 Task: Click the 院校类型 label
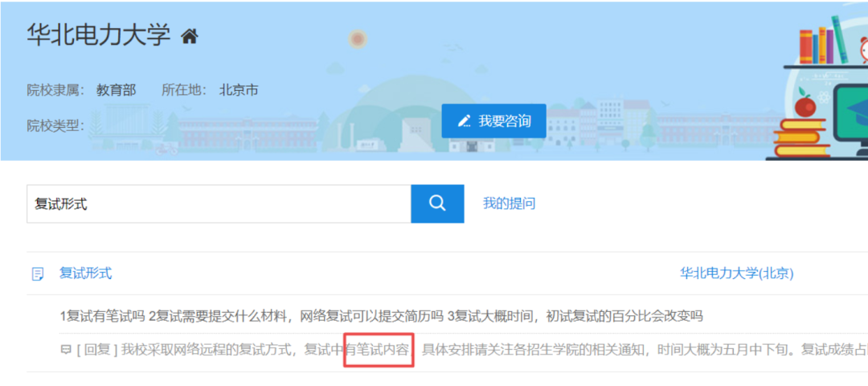pos(55,125)
